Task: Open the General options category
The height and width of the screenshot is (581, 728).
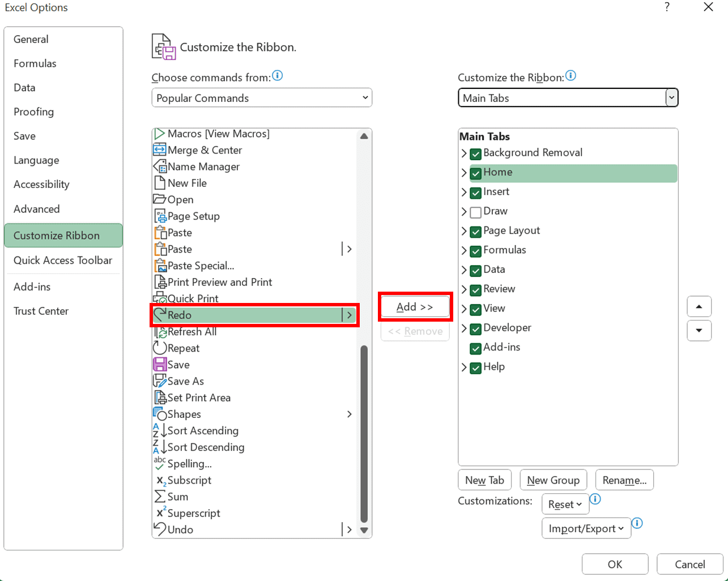Action: pos(63,39)
